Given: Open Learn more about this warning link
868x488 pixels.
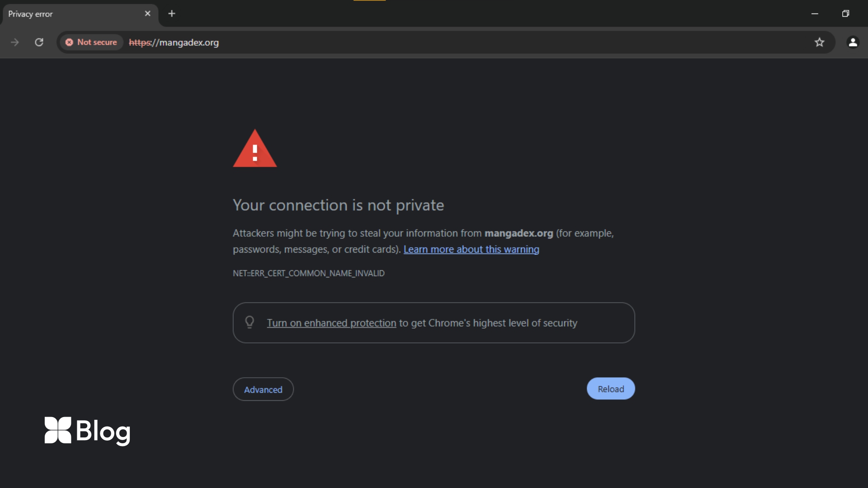Looking at the screenshot, I should (471, 249).
